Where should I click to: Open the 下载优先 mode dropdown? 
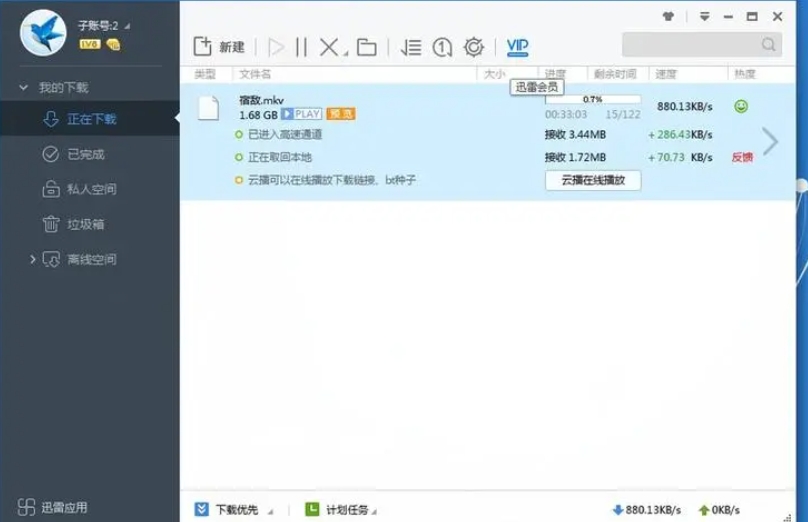tap(270, 512)
